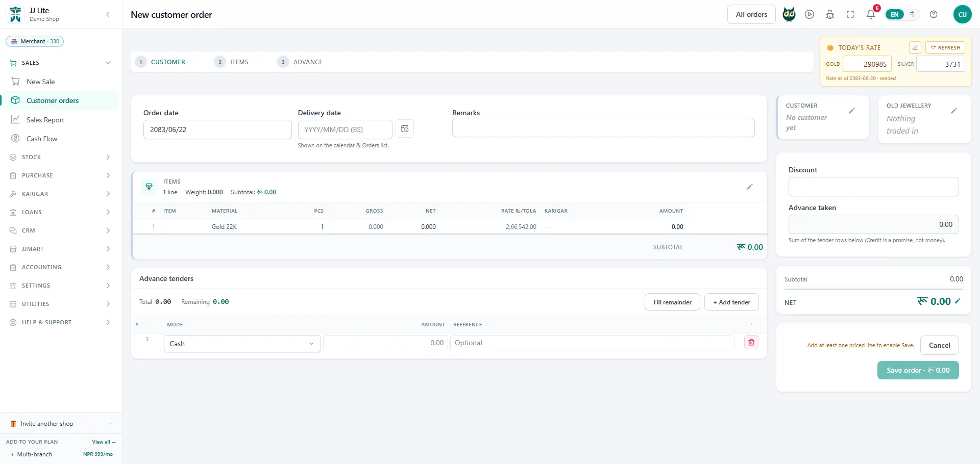Expand the STOCK section
Image resolution: width=980 pixels, height=464 pixels.
click(x=108, y=157)
